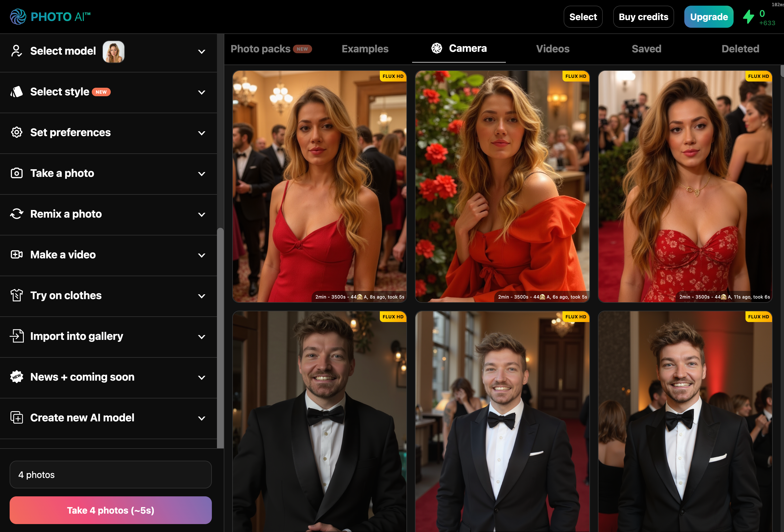The height and width of the screenshot is (532, 784).
Task: Open the woman in floral red dress photo
Action: tap(685, 186)
